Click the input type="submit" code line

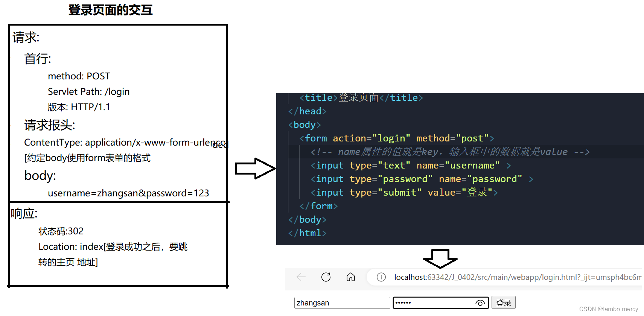[x=404, y=193]
